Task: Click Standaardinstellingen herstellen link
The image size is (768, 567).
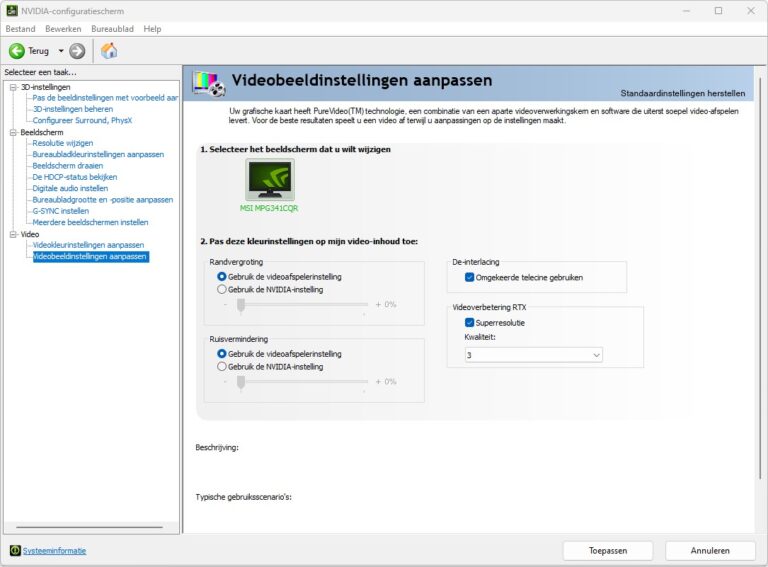Action: click(x=684, y=92)
